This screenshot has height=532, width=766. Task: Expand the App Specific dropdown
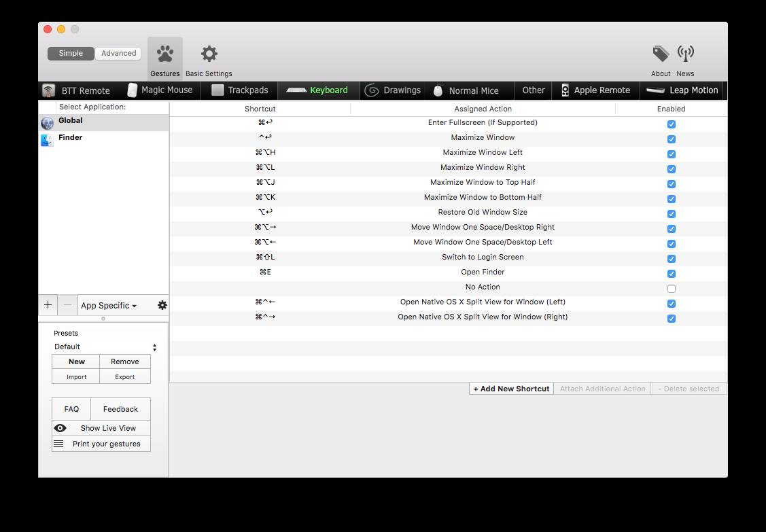pyautogui.click(x=109, y=306)
